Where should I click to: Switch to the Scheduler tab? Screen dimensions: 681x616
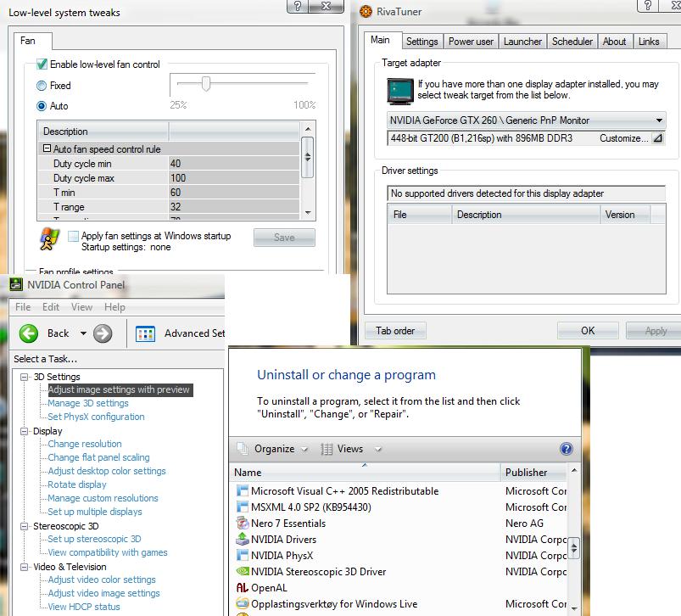(572, 42)
